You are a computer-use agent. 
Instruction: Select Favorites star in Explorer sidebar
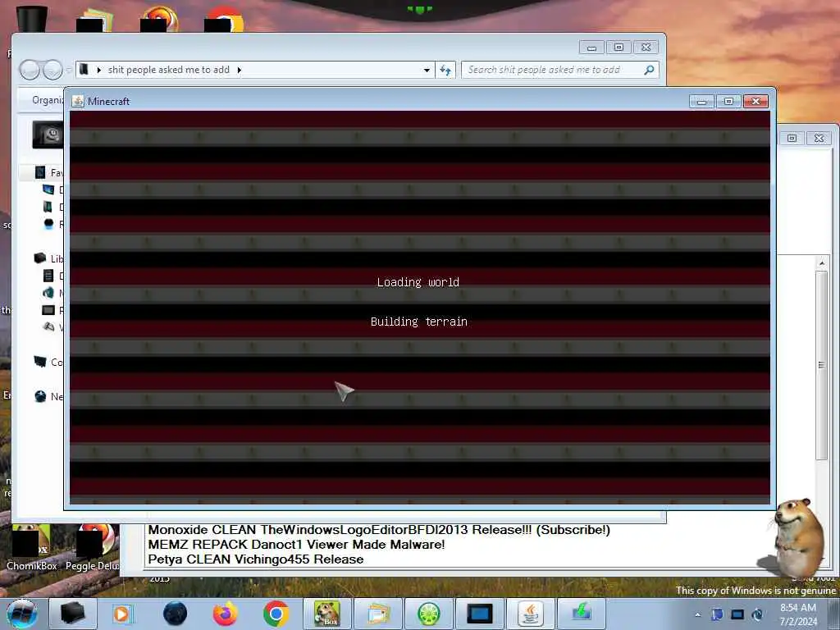point(40,172)
